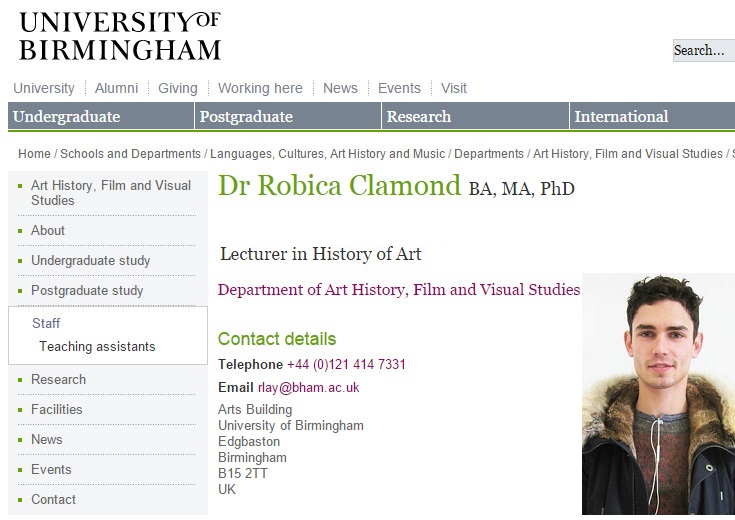Open the Research main navigation tab
Viewport: 735px width, 520px height.
pos(475,116)
